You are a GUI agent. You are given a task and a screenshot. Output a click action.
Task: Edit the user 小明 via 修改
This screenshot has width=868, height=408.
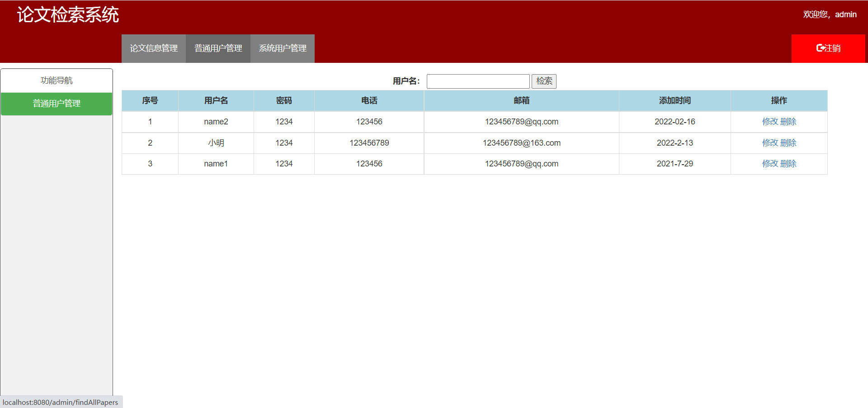click(x=770, y=143)
